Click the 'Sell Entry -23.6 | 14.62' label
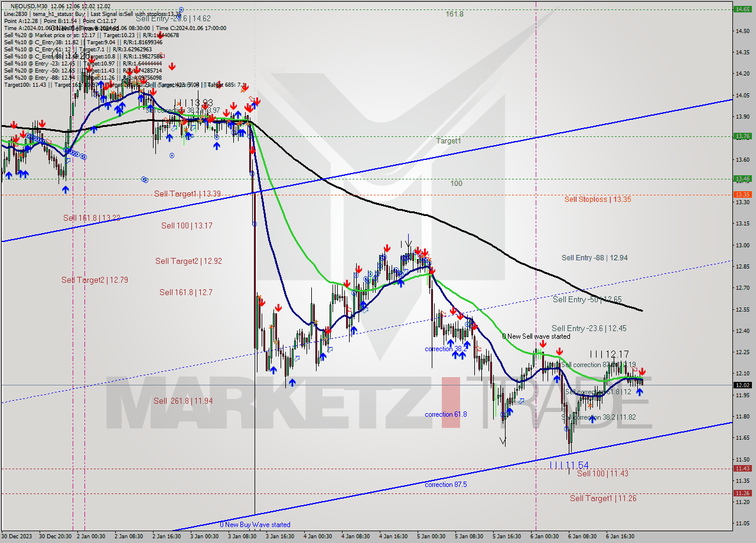Image resolution: width=756 pixels, height=543 pixels. [x=172, y=18]
